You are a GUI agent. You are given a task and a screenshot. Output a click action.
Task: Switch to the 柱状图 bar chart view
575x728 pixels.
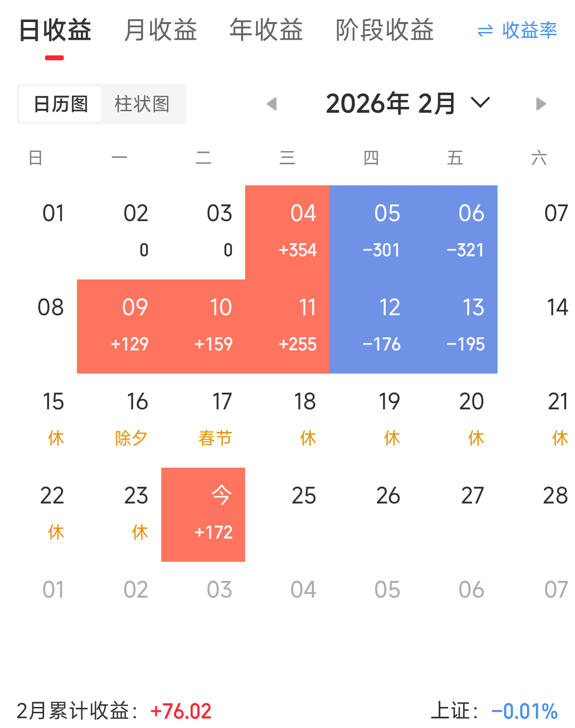pos(142,104)
